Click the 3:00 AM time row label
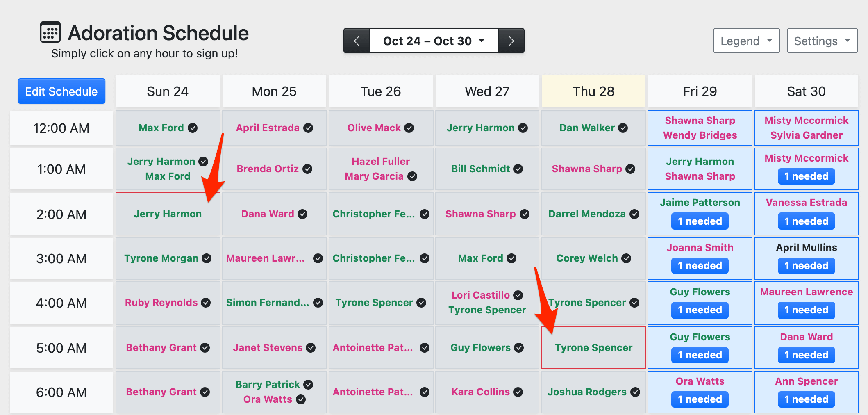Image resolution: width=868 pixels, height=415 pixels. click(x=61, y=259)
